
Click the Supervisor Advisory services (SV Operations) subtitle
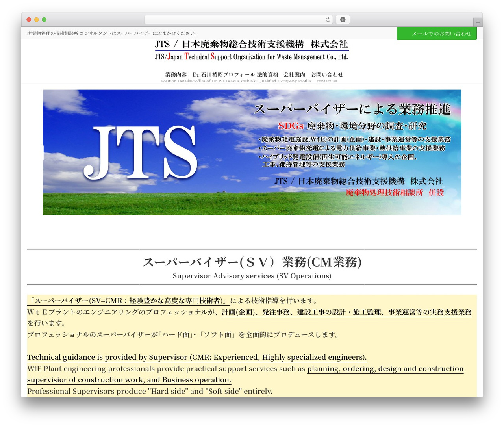252,276
